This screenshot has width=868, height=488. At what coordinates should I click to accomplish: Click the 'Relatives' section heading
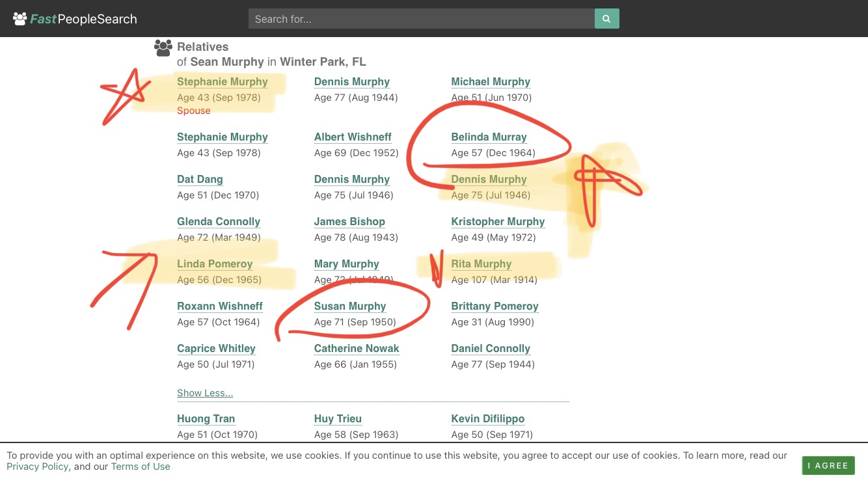click(202, 47)
